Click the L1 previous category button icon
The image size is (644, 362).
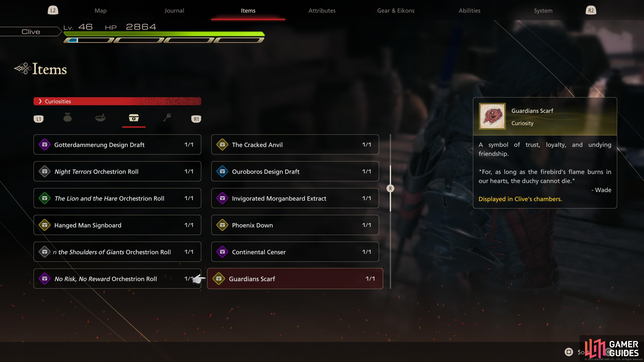(39, 119)
